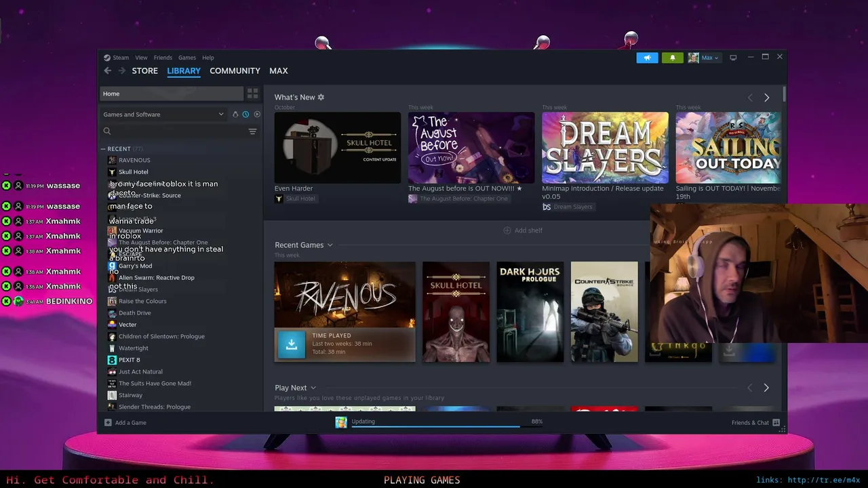Click the Garry's Mod icon in the game list
This screenshot has width=868, height=488.
pyautogui.click(x=112, y=266)
